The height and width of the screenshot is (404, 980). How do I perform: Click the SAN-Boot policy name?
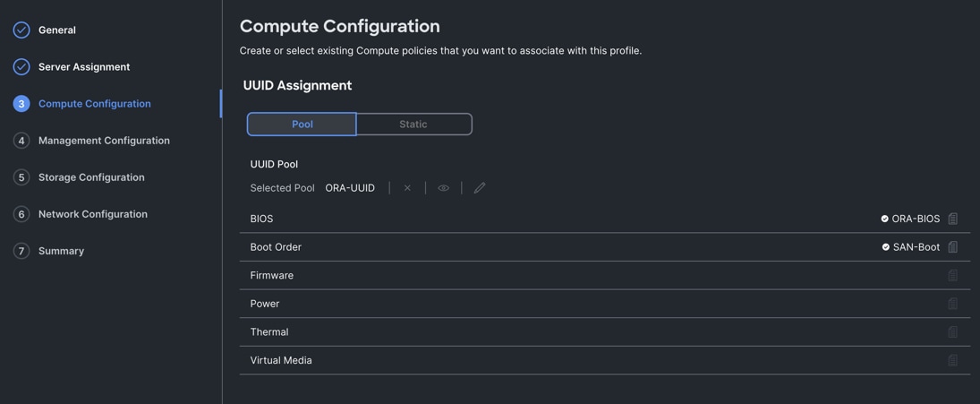(916, 247)
